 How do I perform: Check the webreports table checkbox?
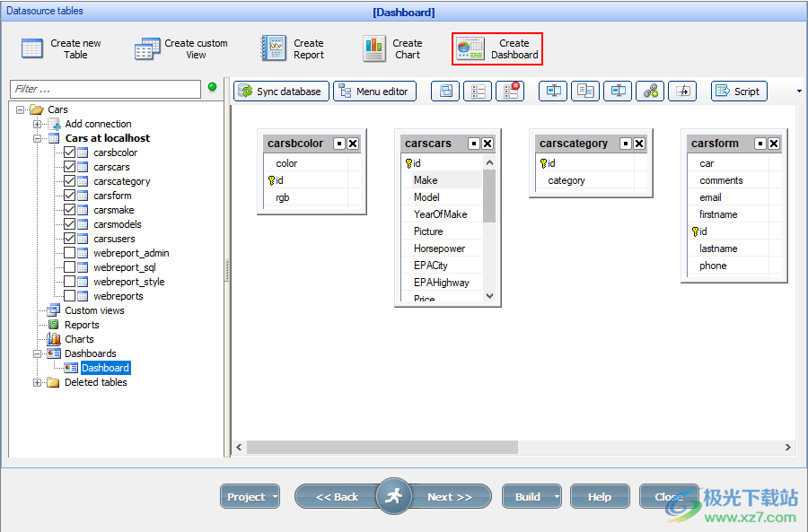pyautogui.click(x=70, y=296)
